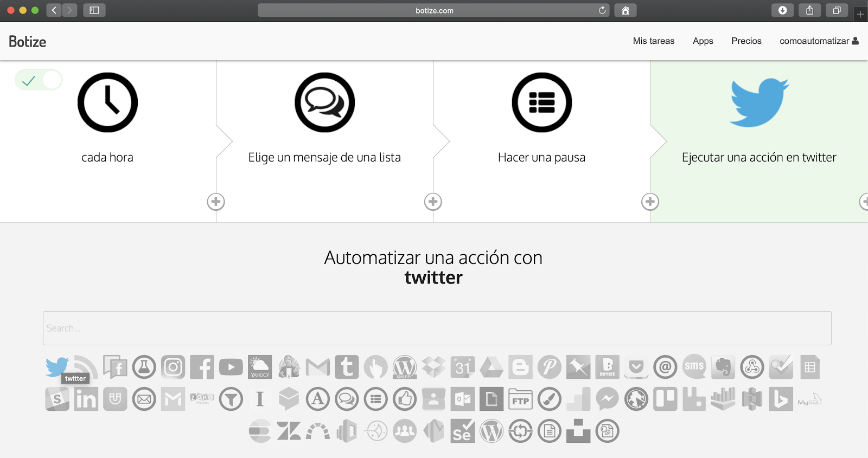
Task: Go back with browser back arrow
Action: 54,10
